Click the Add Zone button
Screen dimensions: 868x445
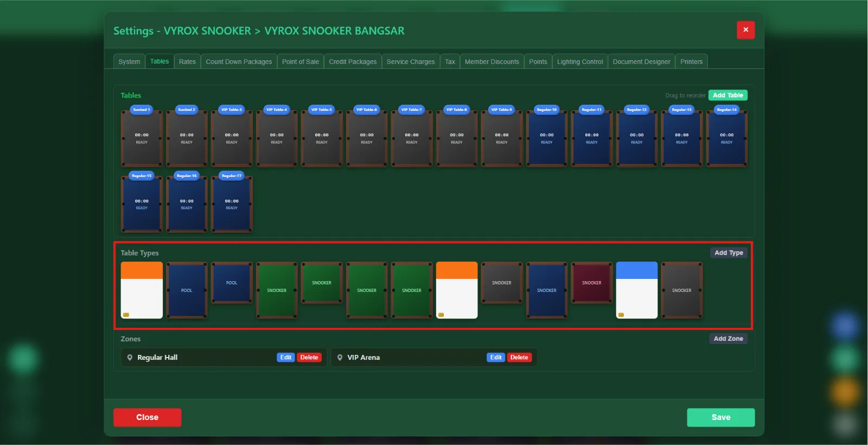[x=729, y=339]
